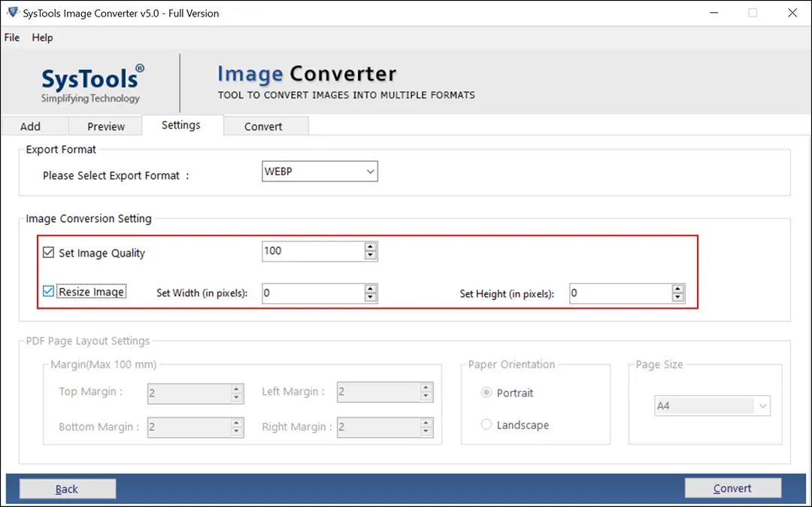The image size is (812, 507).
Task: Decrease image quality with the down arrow
Action: (x=370, y=255)
